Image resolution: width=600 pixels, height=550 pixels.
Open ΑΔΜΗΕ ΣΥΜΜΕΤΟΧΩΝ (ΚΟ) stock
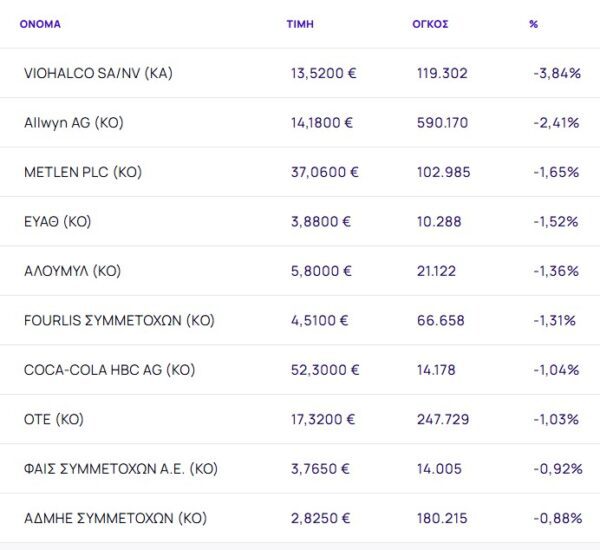[x=115, y=518]
